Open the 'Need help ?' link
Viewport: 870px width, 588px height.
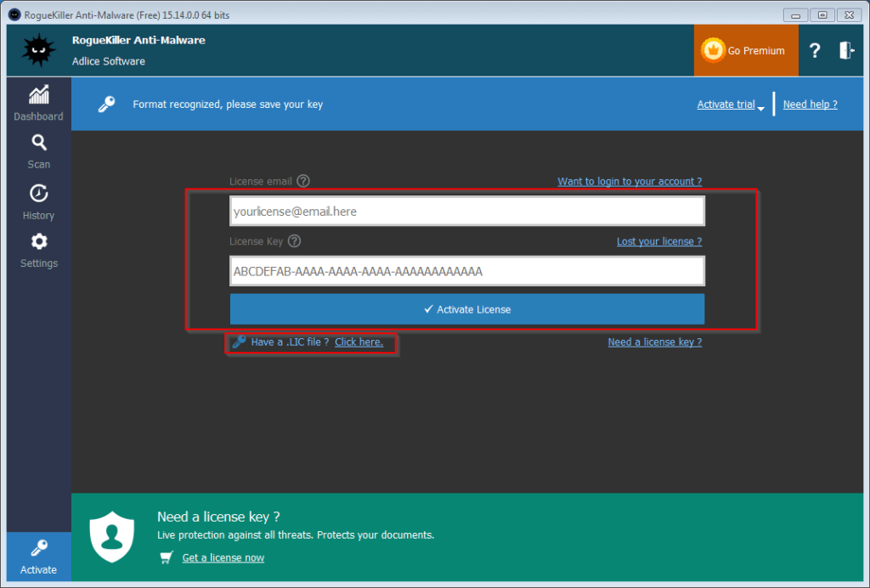810,105
